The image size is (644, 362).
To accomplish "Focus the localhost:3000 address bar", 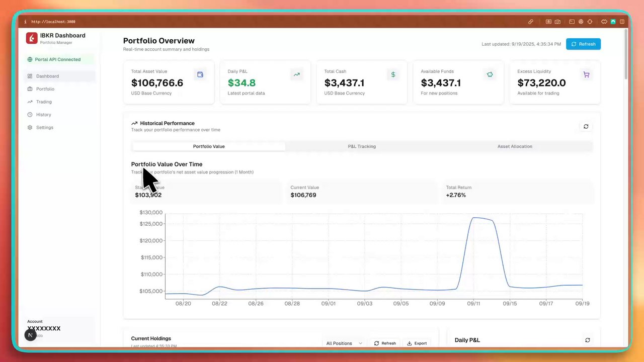I will (53, 22).
